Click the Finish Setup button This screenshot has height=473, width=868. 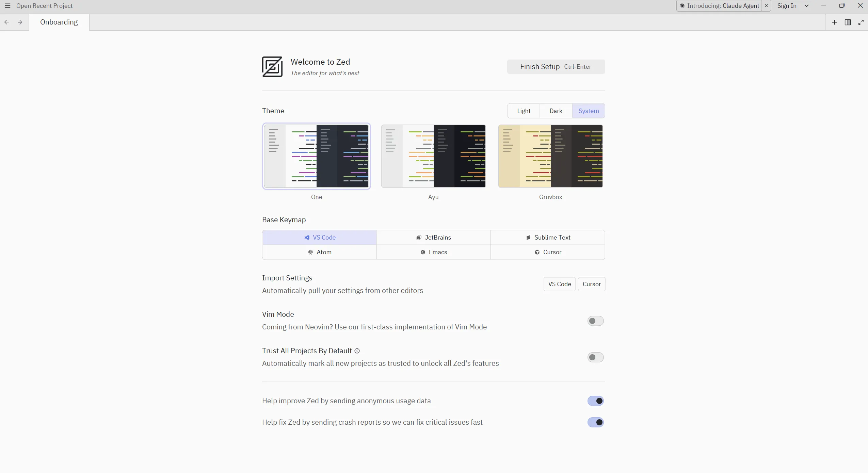click(556, 66)
